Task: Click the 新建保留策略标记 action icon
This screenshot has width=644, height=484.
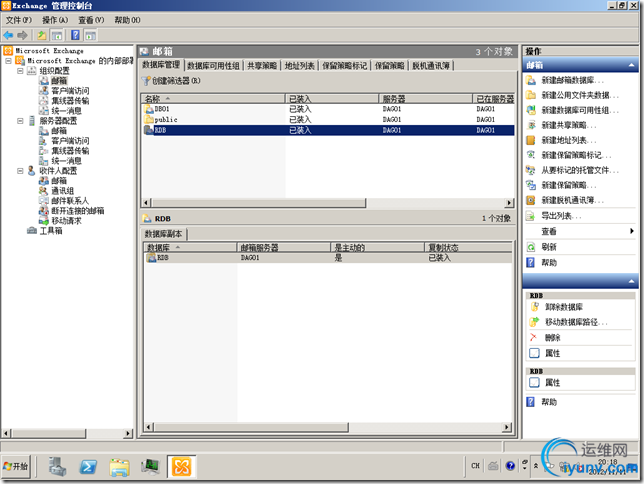Action: pos(531,155)
